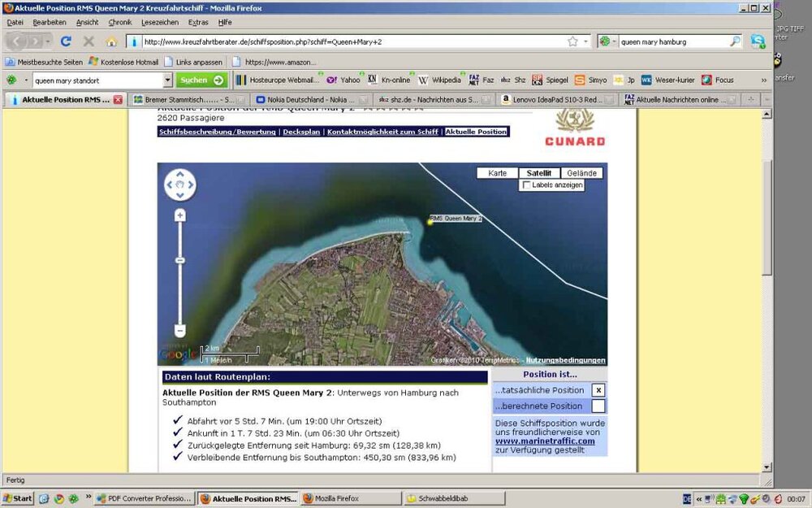Open the green toolbar logo dropdown

[x=26, y=80]
